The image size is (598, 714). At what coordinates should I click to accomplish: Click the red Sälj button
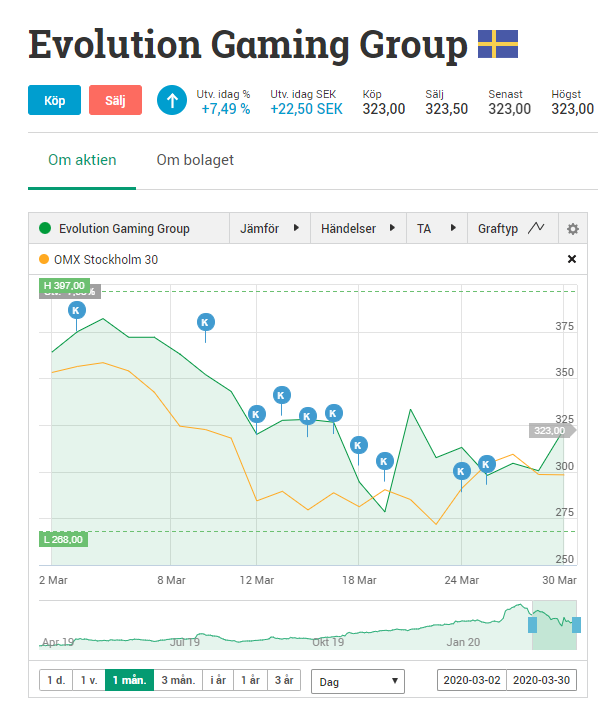[115, 100]
